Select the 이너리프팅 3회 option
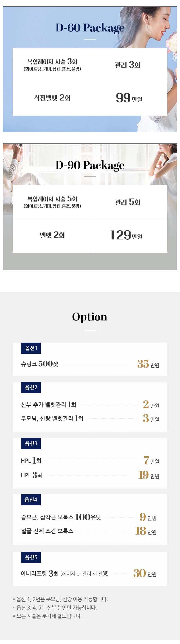 pos(40,574)
